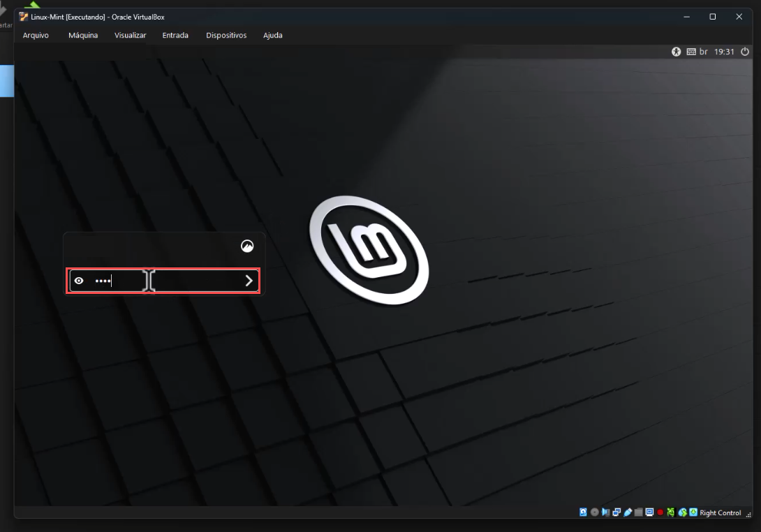Focus the password input field
Image resolution: width=761 pixels, height=532 pixels.
(x=163, y=281)
